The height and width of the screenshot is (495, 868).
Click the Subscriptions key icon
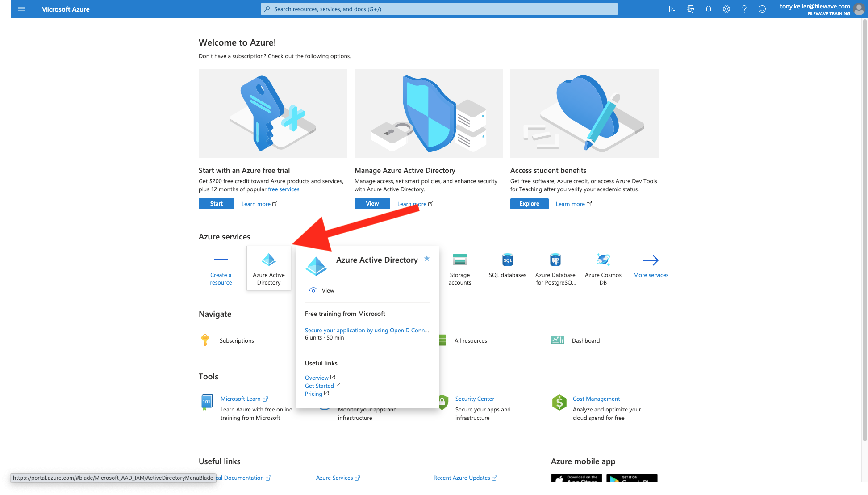pos(205,340)
